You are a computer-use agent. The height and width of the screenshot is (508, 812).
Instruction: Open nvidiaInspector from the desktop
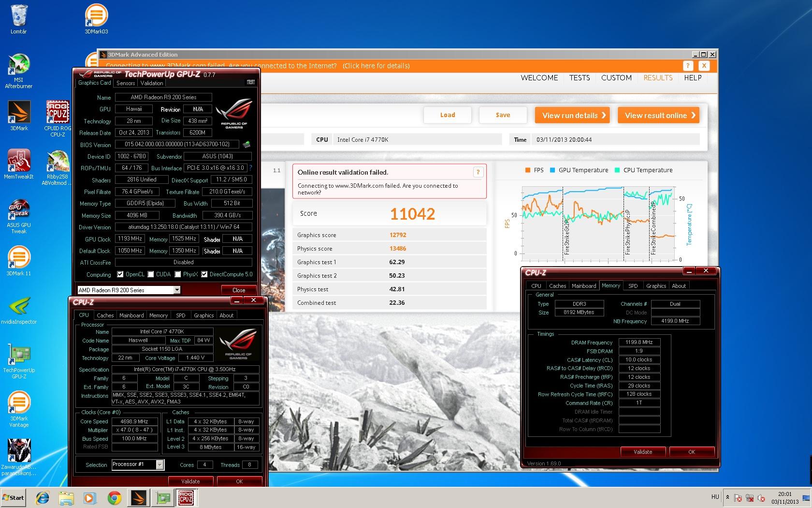point(19,310)
